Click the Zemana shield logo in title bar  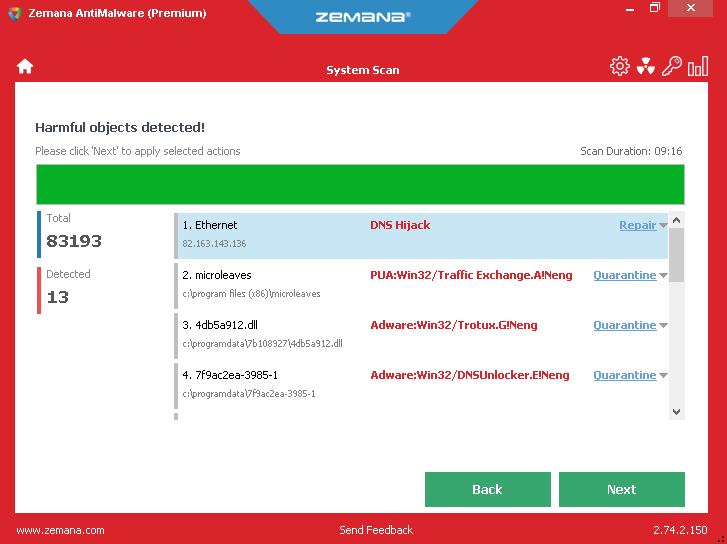click(15, 13)
